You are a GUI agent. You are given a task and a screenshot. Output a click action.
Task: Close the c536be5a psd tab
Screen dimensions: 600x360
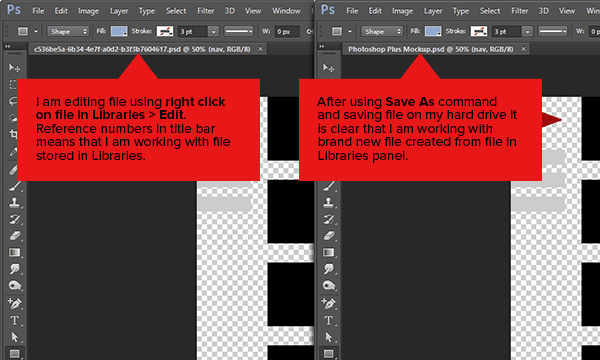click(261, 49)
